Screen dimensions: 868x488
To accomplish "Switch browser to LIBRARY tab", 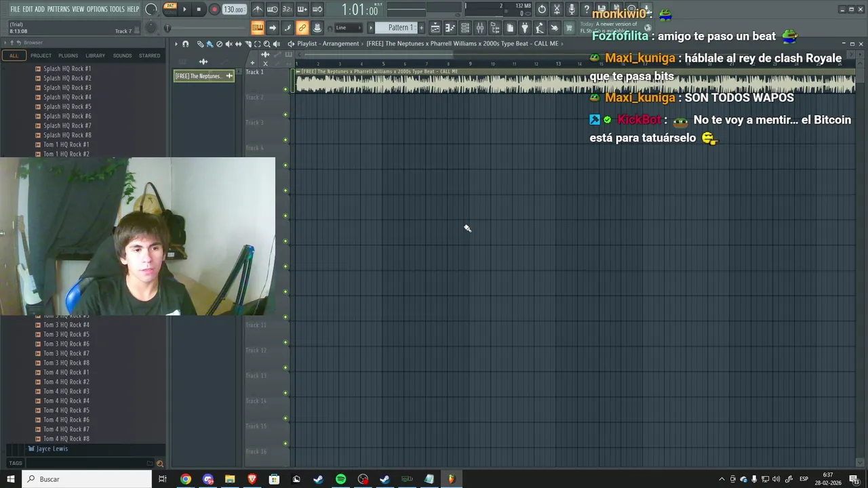I will pyautogui.click(x=95, y=56).
